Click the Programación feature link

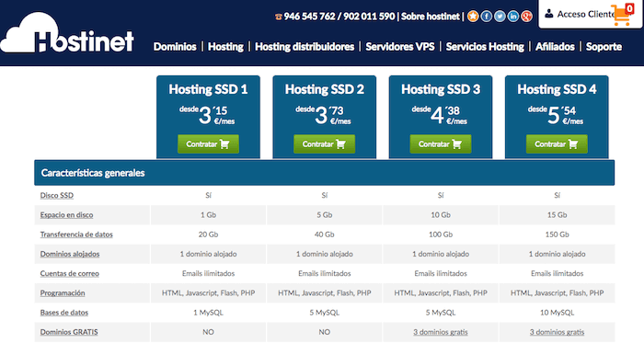point(63,293)
